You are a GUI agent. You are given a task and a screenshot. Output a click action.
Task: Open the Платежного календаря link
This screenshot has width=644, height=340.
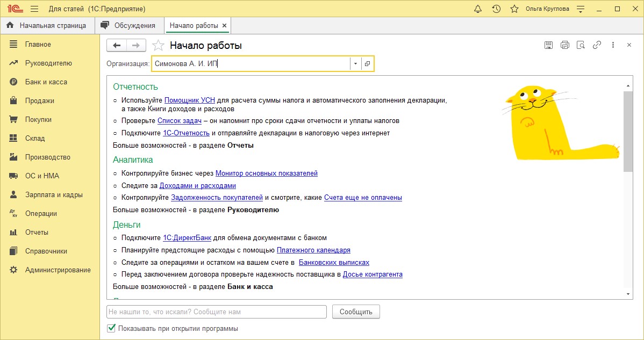(x=313, y=250)
